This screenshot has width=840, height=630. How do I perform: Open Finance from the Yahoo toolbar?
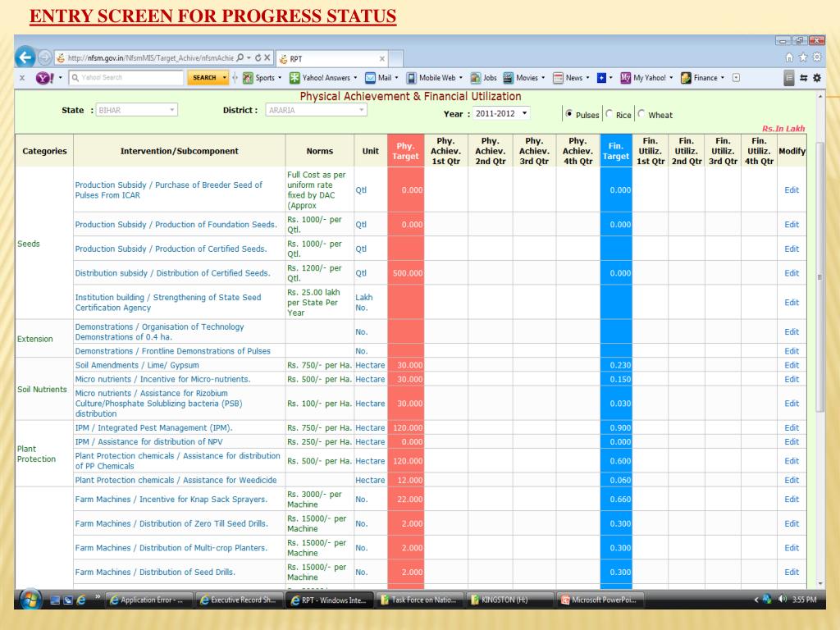point(702,78)
